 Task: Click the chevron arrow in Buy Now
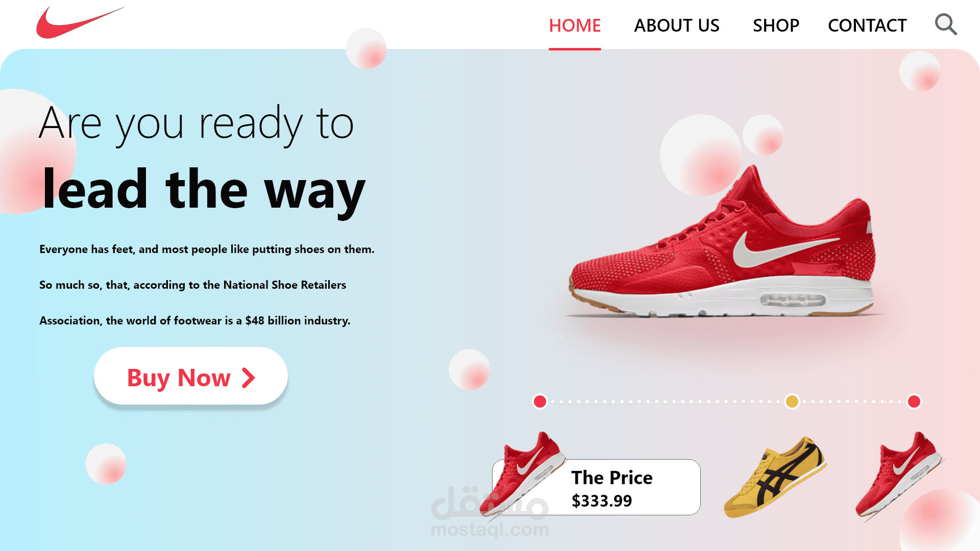248,378
